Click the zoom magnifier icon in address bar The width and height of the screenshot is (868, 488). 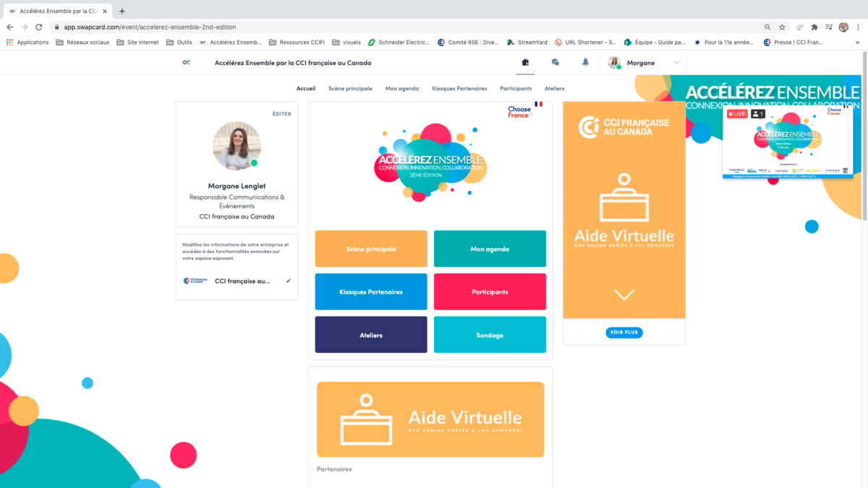(x=767, y=27)
